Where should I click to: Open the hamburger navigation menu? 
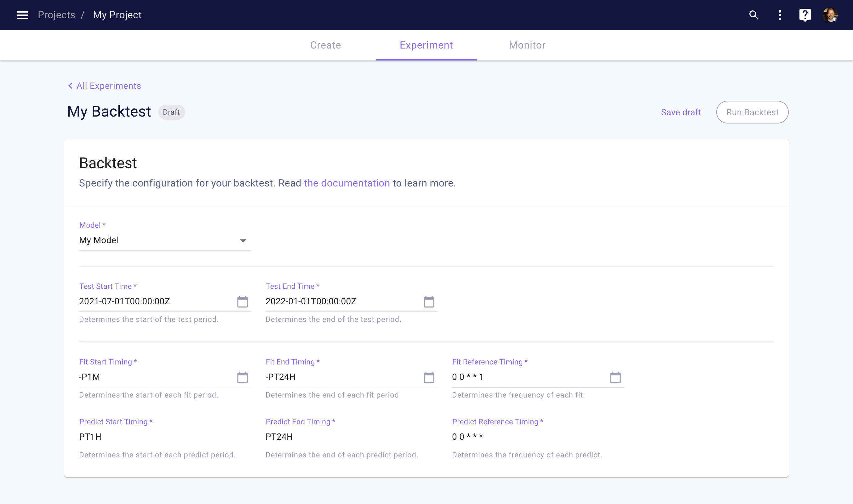pyautogui.click(x=22, y=15)
